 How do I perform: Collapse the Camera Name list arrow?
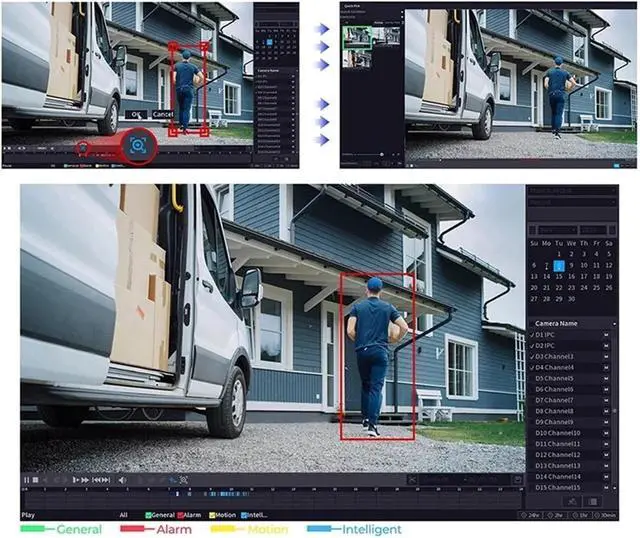(614, 324)
